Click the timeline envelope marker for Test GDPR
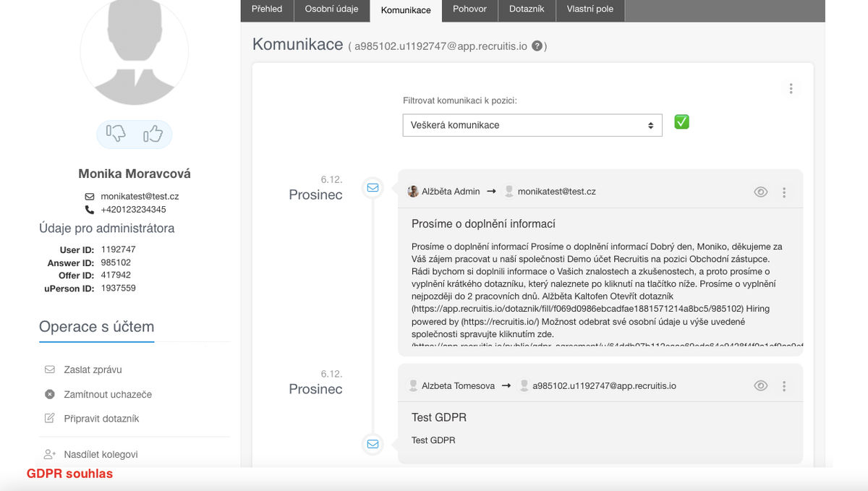 [x=373, y=444]
